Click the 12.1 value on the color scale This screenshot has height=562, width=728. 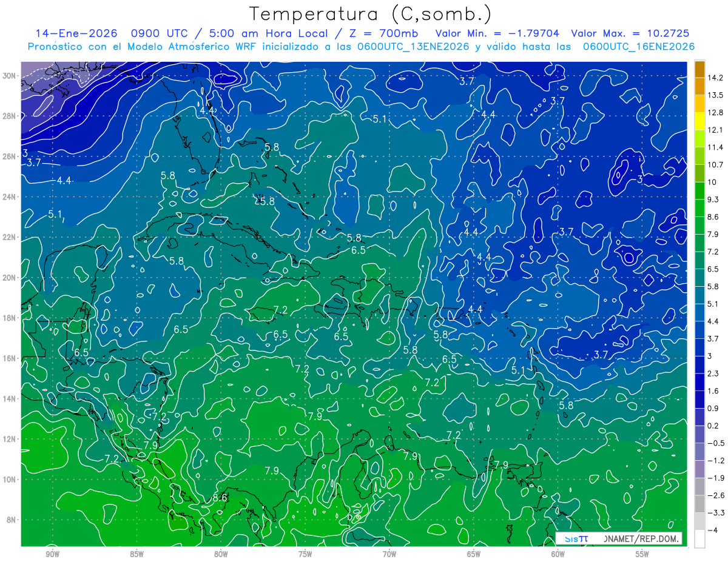(x=716, y=130)
